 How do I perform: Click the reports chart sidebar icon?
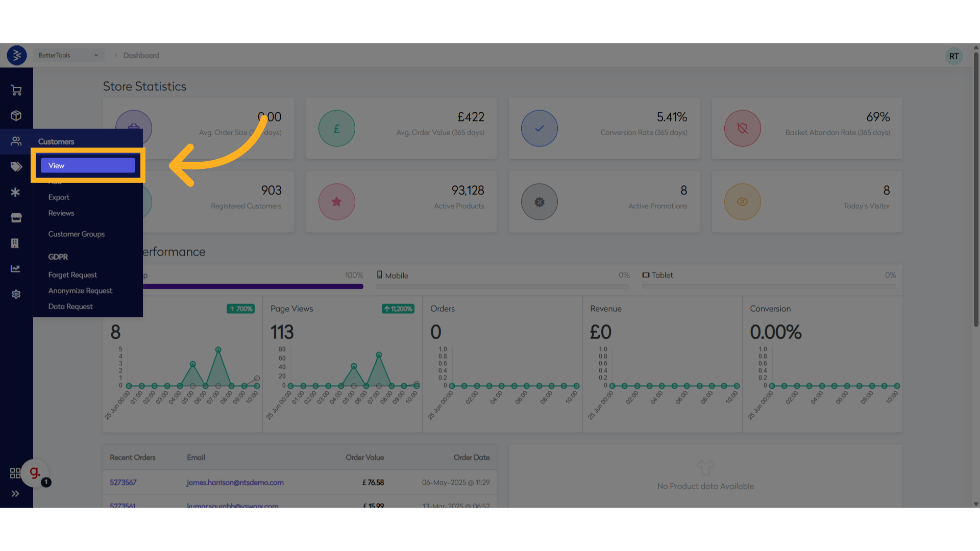[16, 269]
